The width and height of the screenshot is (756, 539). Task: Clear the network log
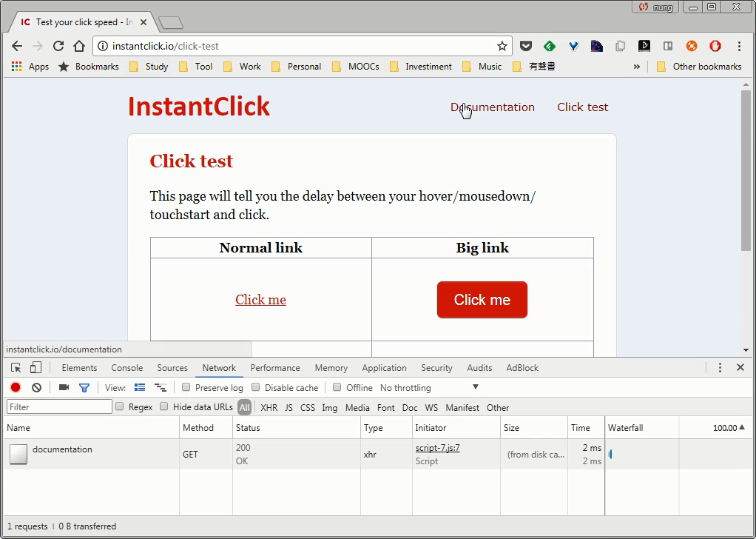tap(37, 387)
